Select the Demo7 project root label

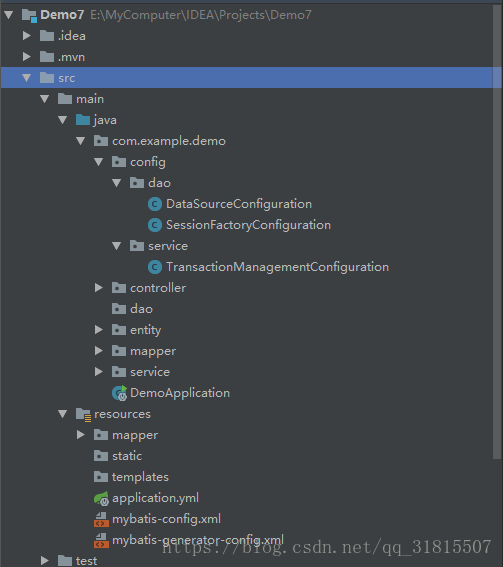coord(62,15)
